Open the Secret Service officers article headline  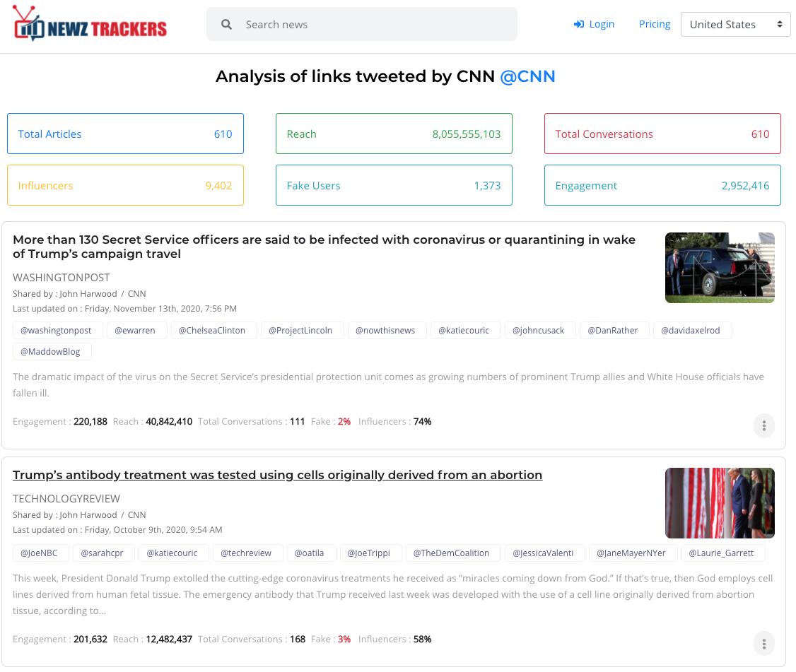[324, 247]
